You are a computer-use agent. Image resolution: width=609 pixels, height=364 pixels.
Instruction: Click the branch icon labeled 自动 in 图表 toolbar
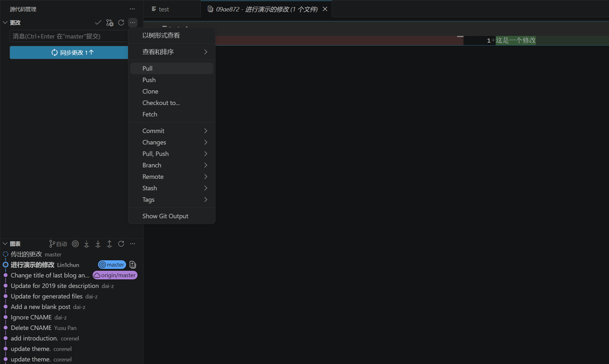(58, 244)
